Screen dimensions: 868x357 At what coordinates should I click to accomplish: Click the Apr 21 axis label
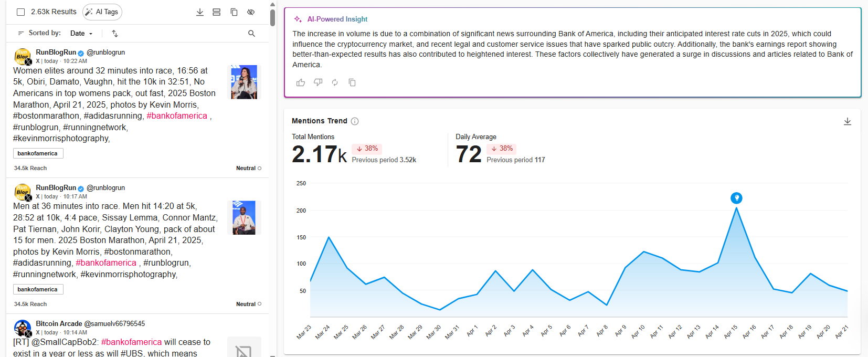(x=841, y=332)
